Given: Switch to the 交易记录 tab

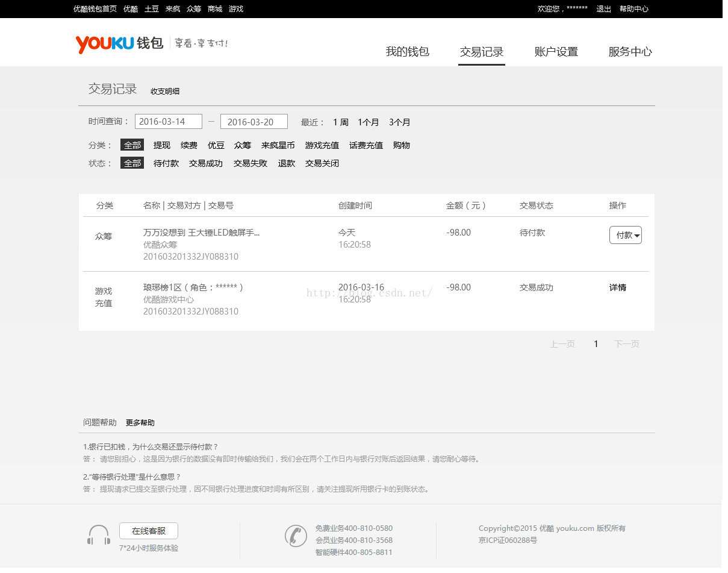Looking at the screenshot, I should coord(482,52).
